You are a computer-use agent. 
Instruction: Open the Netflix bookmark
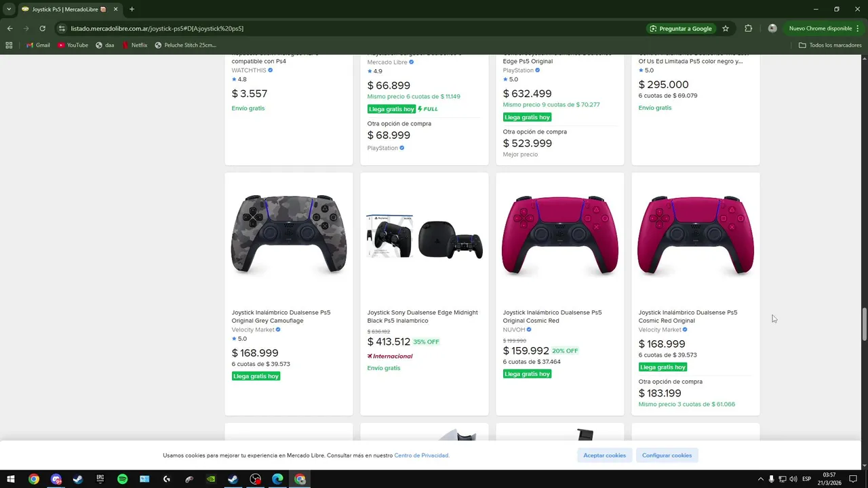(x=134, y=45)
